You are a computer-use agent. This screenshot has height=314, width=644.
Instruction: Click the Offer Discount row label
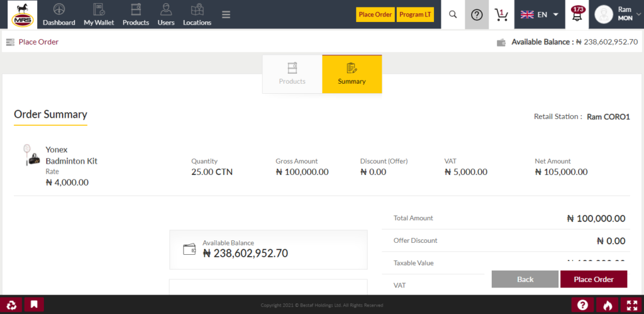[415, 240]
